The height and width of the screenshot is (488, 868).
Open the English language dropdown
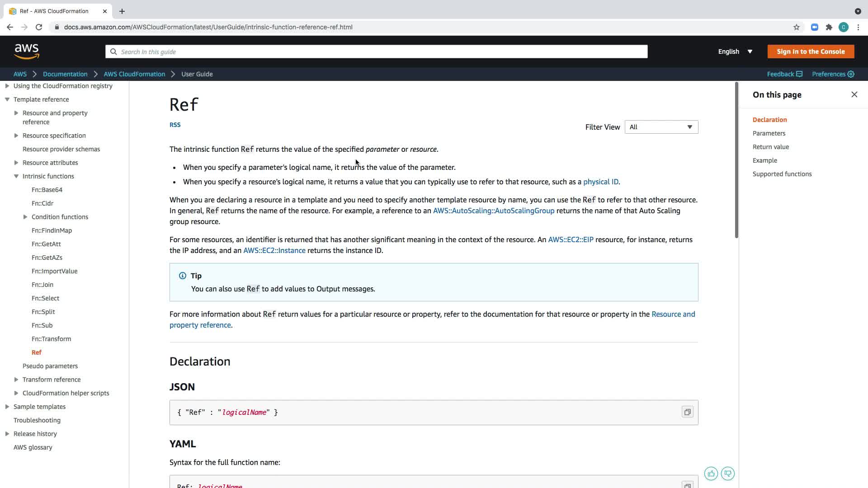(x=735, y=52)
